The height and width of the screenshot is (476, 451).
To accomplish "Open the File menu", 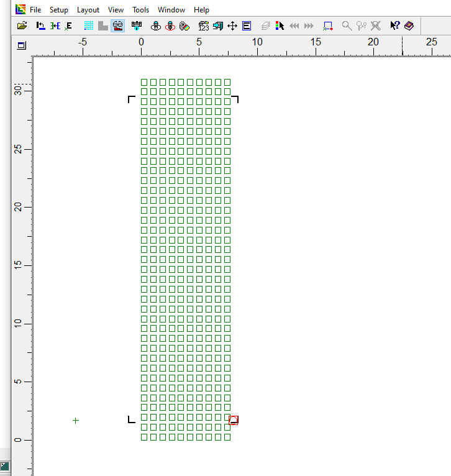I will pos(35,10).
